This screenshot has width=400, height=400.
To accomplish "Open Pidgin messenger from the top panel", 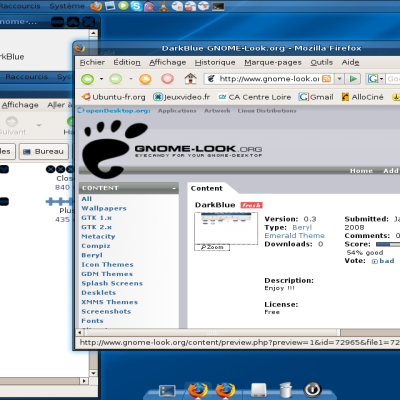I will point(149,6).
